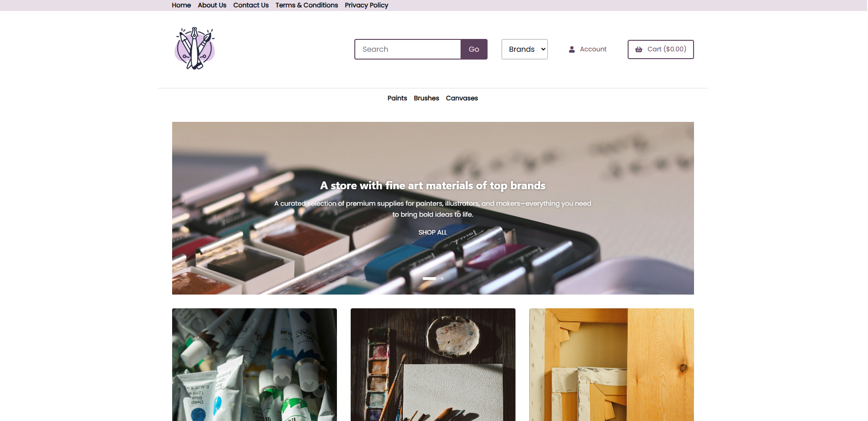Navigate to the Home link
Screen dimensions: 868x421
point(181,5)
